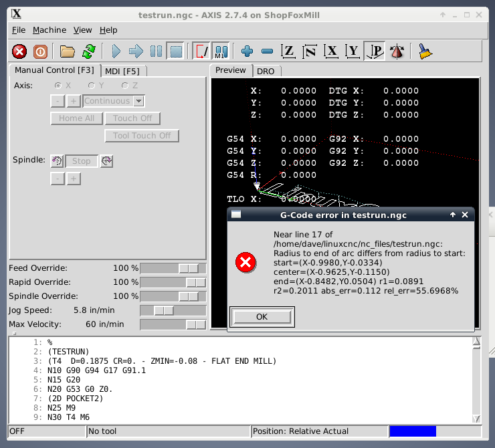Click OK in G-Code error dialog
Image resolution: width=495 pixels, height=448 pixels.
tap(262, 317)
